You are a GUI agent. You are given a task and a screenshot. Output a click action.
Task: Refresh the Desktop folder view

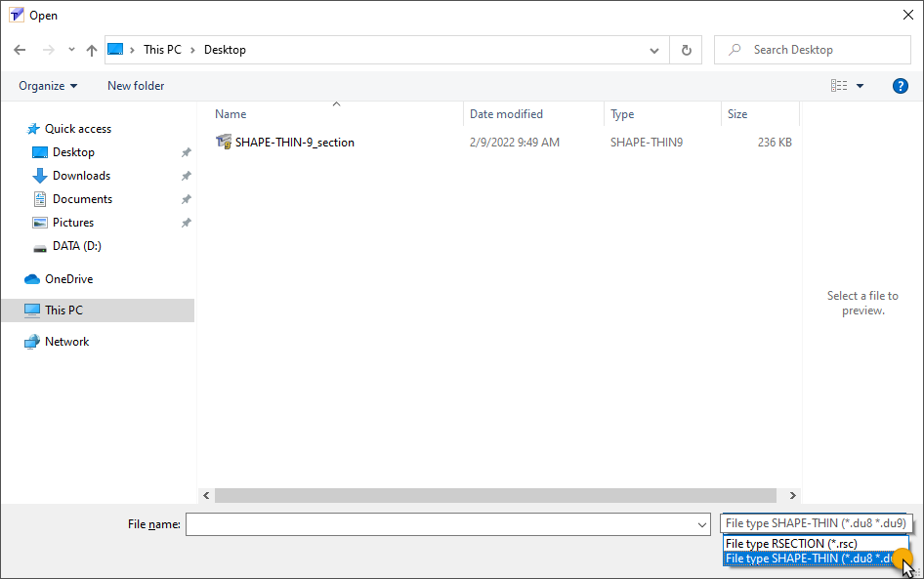pyautogui.click(x=686, y=49)
